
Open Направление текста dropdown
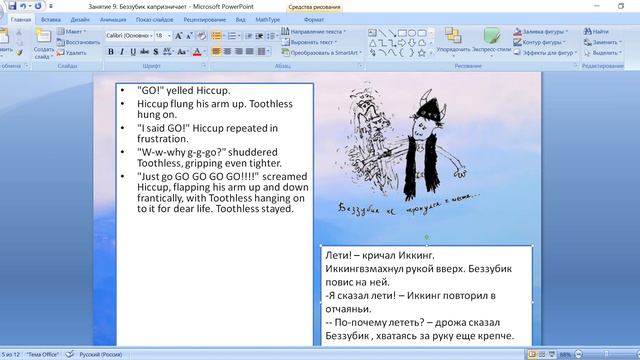click(x=313, y=31)
